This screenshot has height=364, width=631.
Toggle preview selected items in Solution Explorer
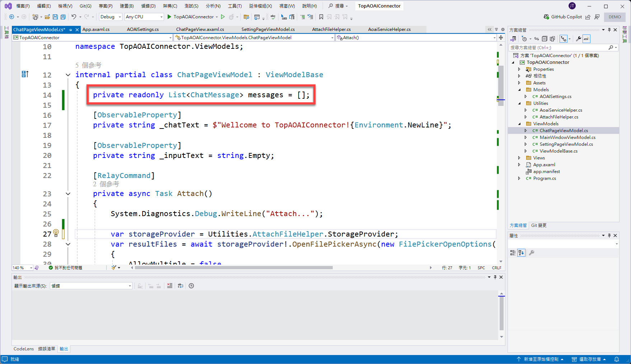click(586, 39)
